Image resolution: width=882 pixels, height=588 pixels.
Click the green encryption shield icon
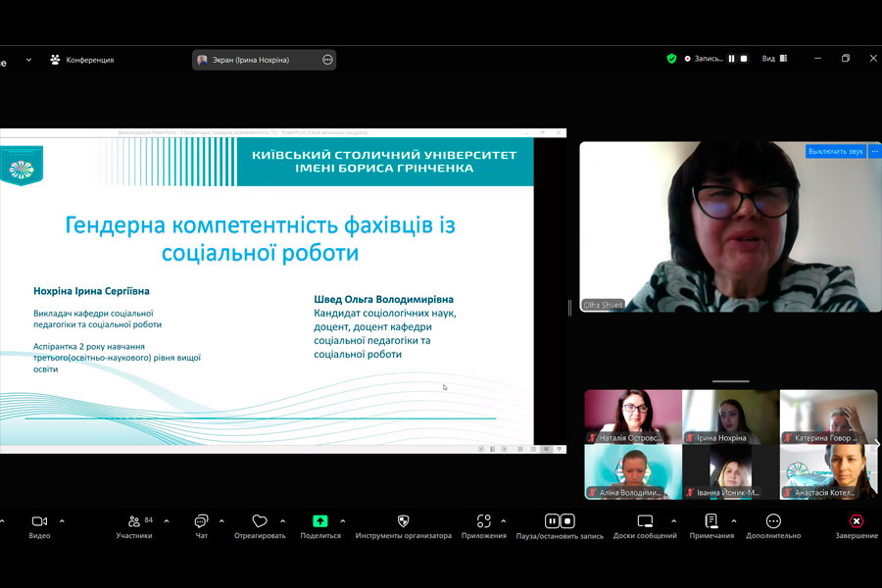[671, 59]
